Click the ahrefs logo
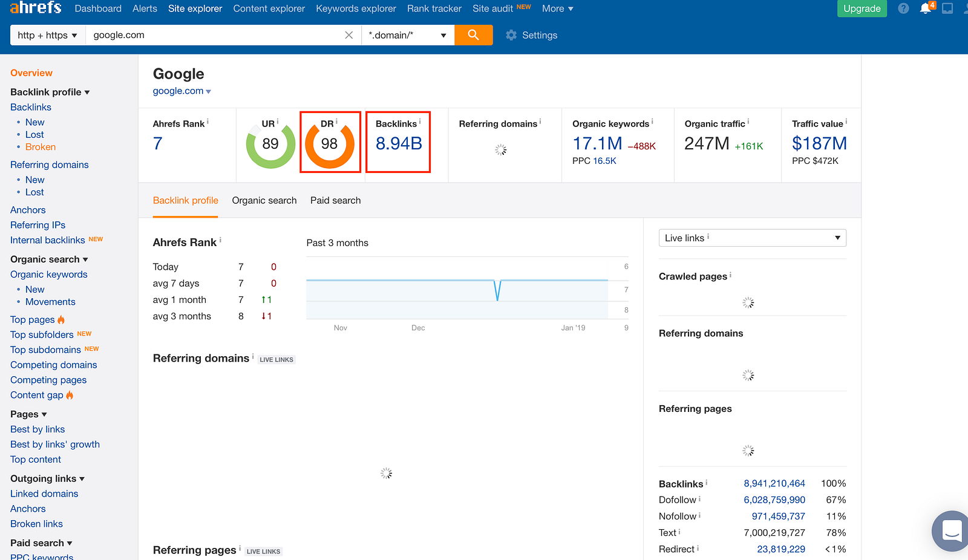Image resolution: width=968 pixels, height=560 pixels. [x=36, y=8]
